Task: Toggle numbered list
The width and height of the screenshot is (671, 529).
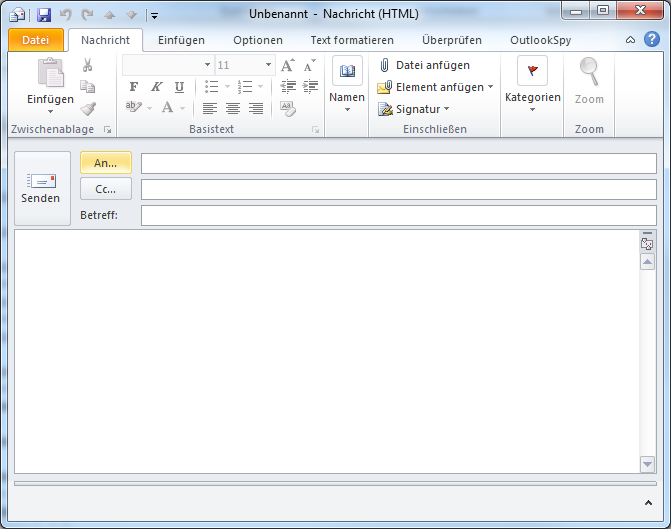Action: 245,87
